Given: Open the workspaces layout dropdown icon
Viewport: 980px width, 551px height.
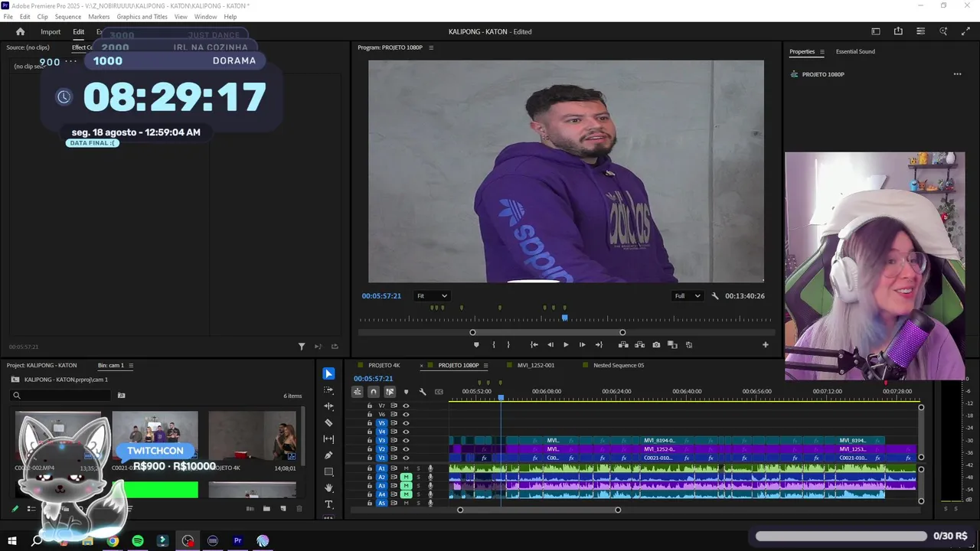Looking at the screenshot, I should click(920, 31).
